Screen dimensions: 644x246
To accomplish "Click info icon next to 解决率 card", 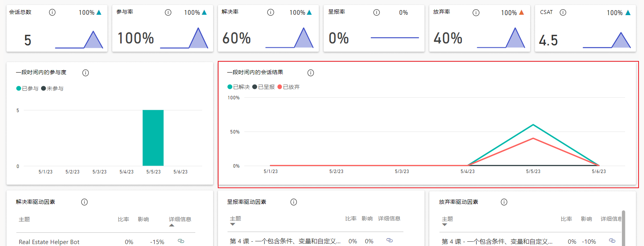I will tap(271, 12).
